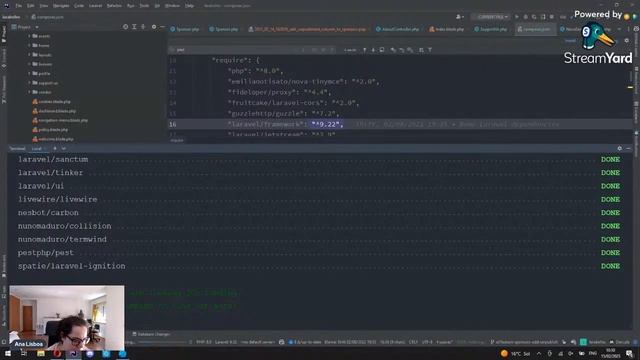Add a new terminal tab with plus
The image size is (640, 360).
pyautogui.click(x=55, y=149)
